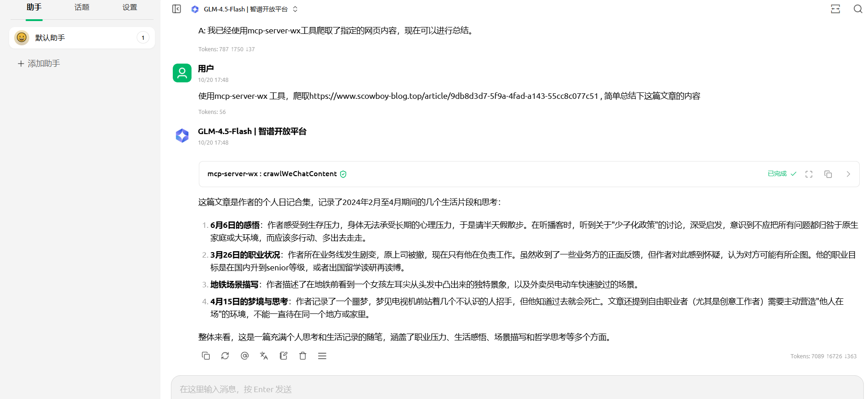868x399 pixels.
Task: Click the 10/20 17:48 timestamp under 用户
Action: click(x=213, y=80)
